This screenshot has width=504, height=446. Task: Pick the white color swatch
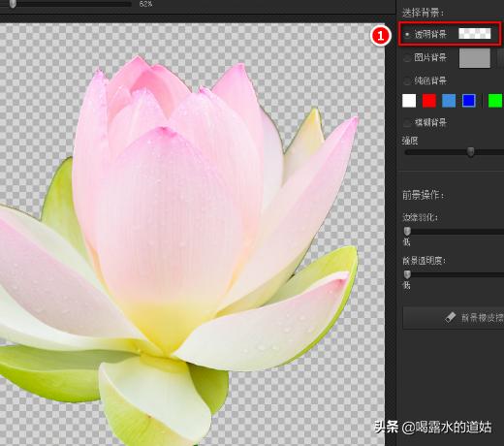(409, 101)
